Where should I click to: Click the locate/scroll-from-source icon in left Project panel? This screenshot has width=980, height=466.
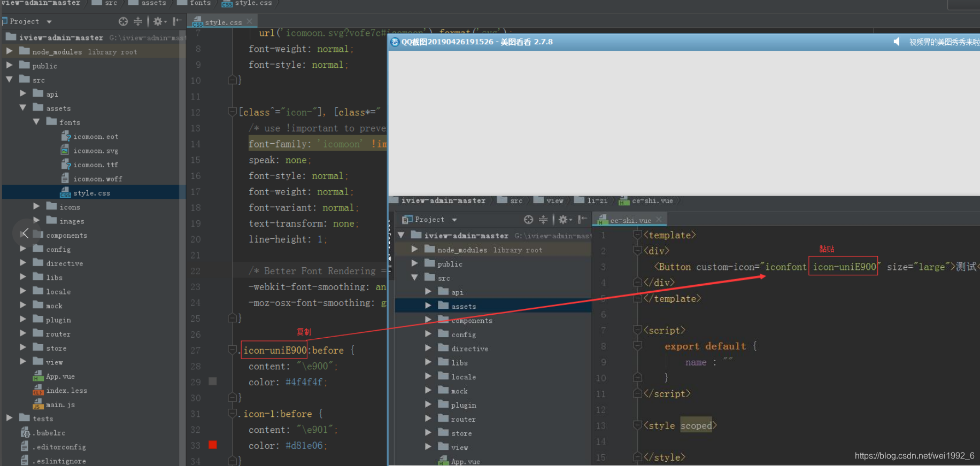point(124,21)
